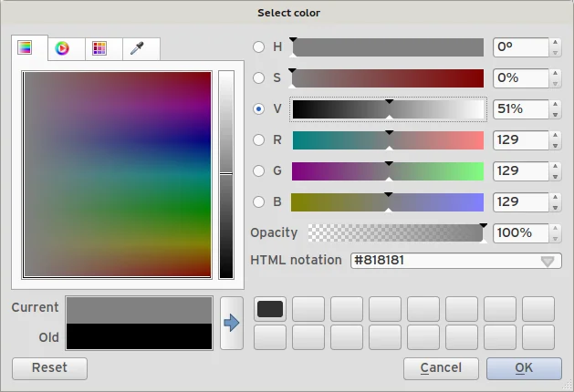
Task: Switch to the color ramp tab
Action: [x=26, y=48]
